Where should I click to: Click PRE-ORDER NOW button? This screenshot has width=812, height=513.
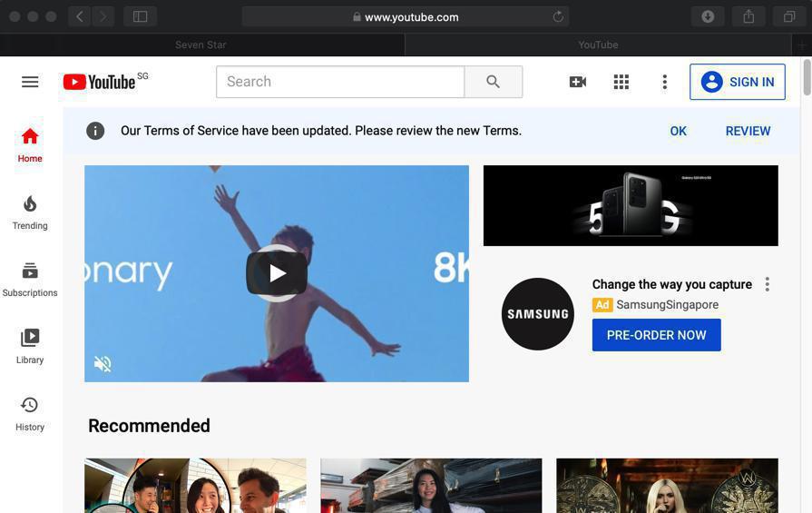tap(656, 335)
